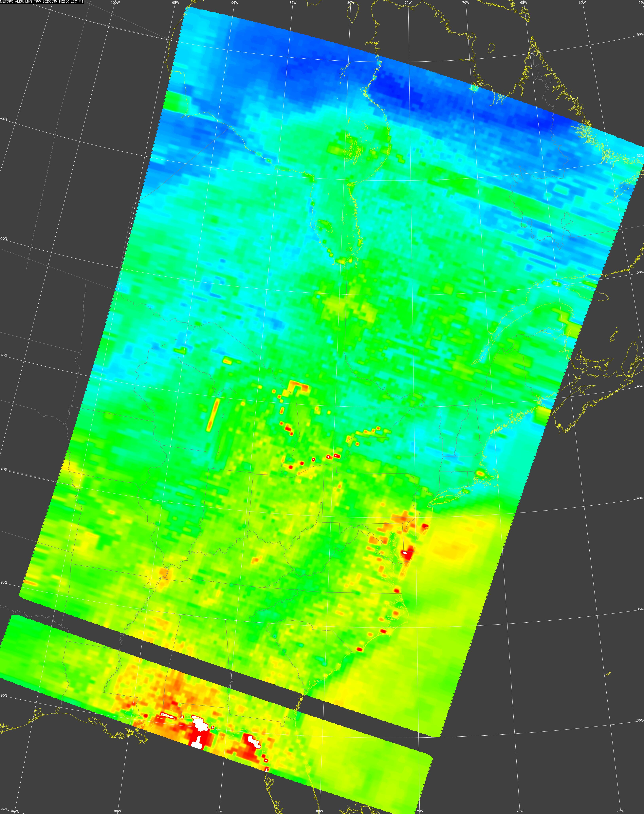The height and width of the screenshot is (814, 644).
Task: Pick the 75W label on bottom edge
Action: tap(419, 811)
